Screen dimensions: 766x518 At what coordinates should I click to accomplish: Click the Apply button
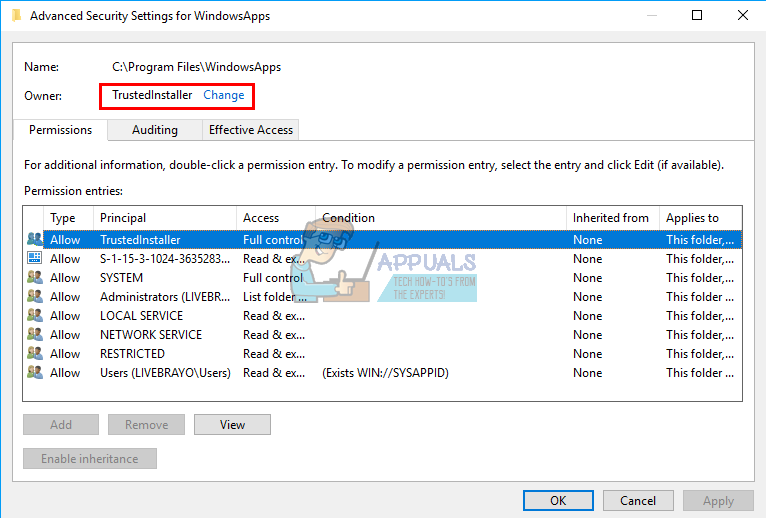point(718,500)
